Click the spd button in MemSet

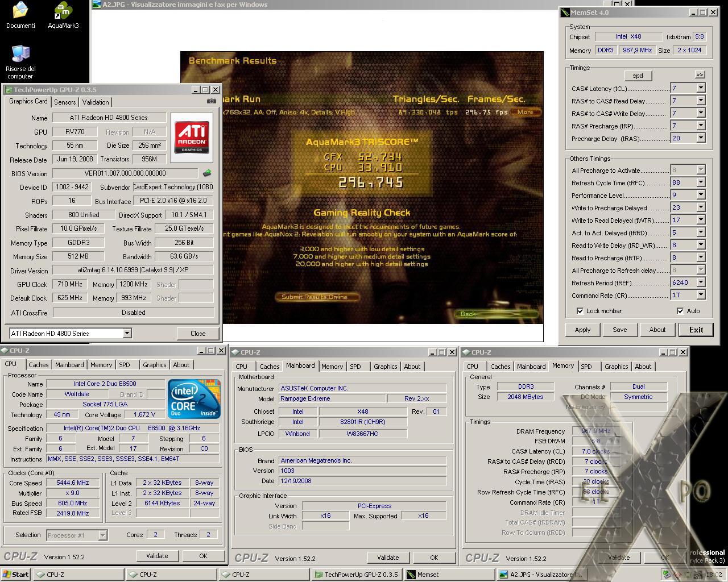[638, 76]
